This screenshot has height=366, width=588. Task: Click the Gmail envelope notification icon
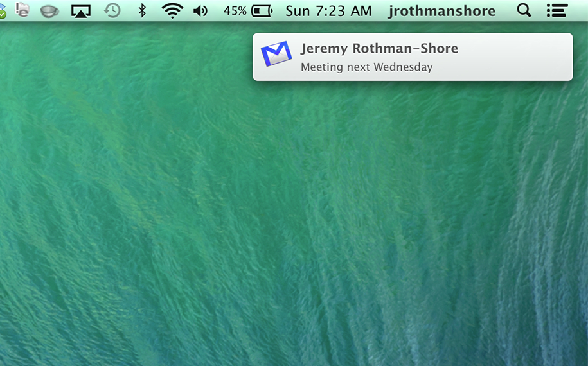(276, 54)
